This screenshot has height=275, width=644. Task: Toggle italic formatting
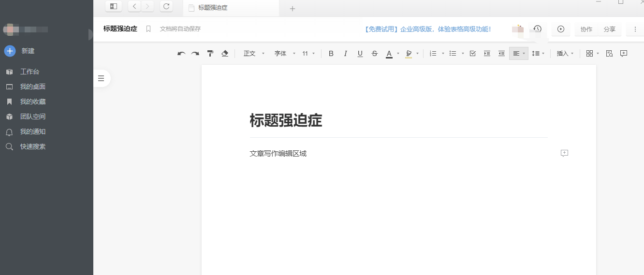346,54
